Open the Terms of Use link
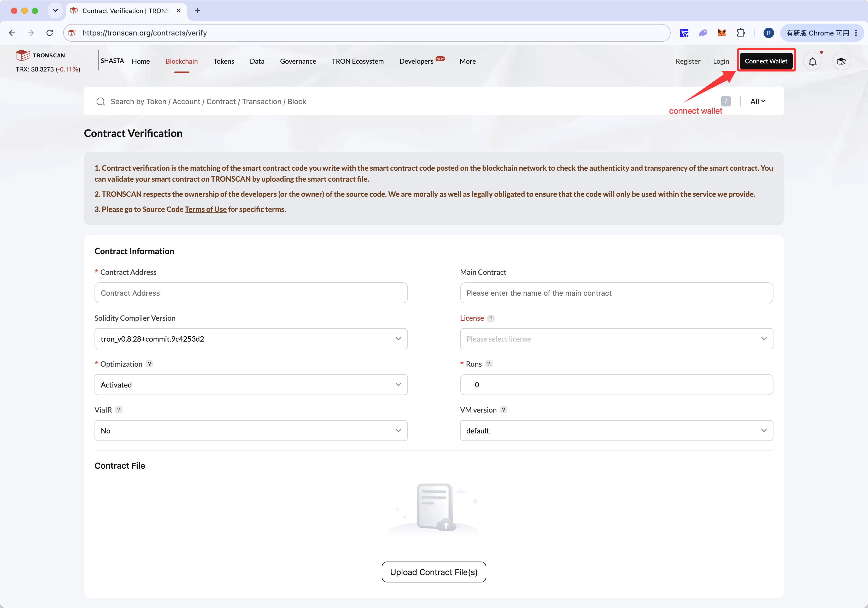 click(x=206, y=209)
